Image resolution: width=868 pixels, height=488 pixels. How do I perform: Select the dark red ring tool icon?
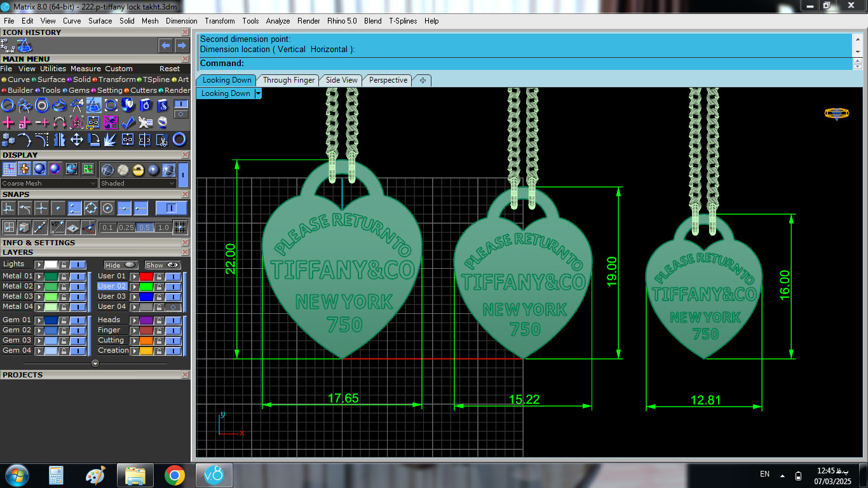point(179,139)
